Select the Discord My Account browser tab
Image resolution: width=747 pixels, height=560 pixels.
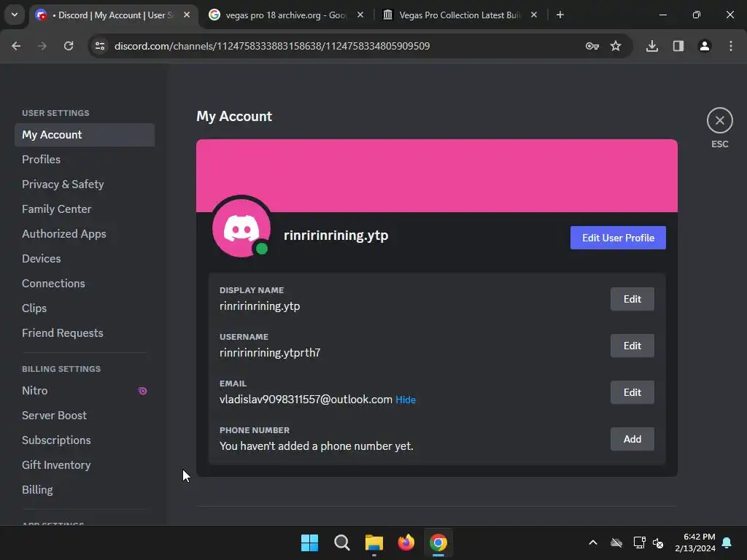pos(115,15)
